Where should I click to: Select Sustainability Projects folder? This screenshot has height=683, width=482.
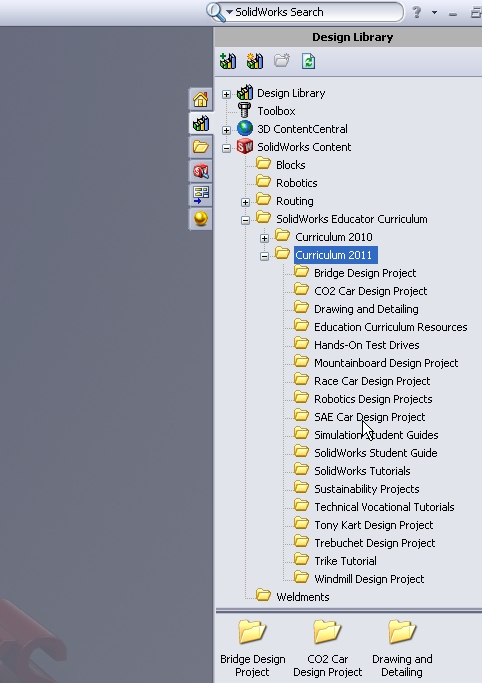367,489
